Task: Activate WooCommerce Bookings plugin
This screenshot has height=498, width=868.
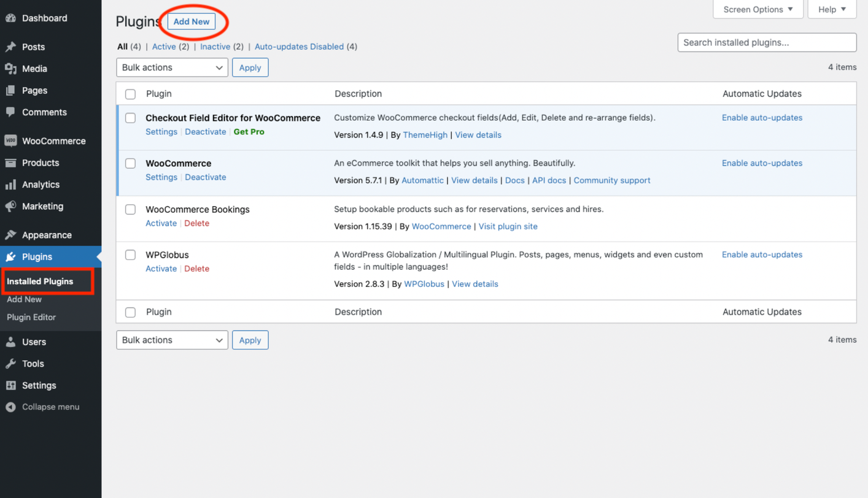Action: (x=161, y=223)
